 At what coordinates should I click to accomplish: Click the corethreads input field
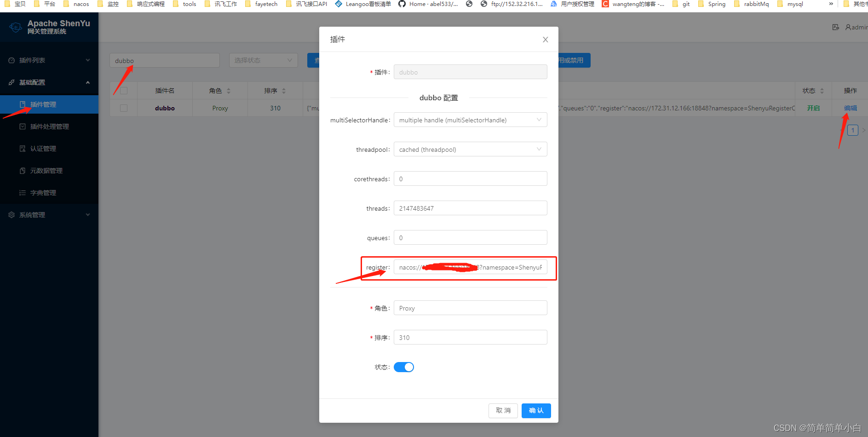(x=471, y=179)
